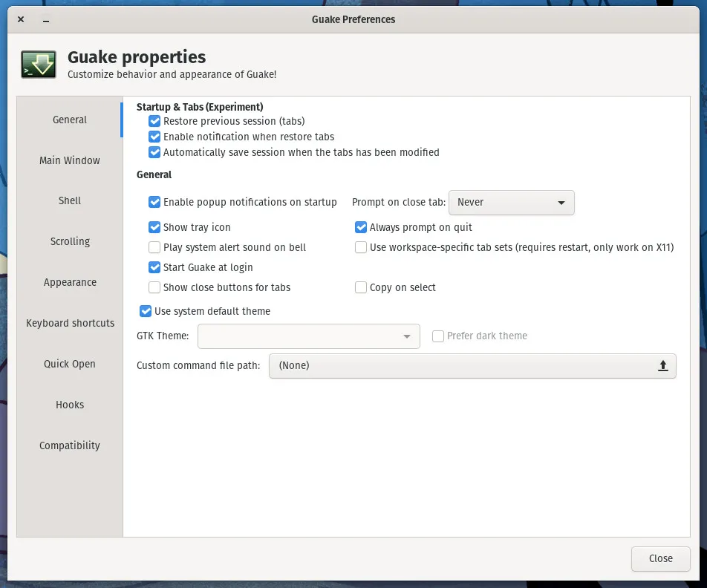Click the upload arrow icon in custom command path
This screenshot has width=707, height=588.
(x=662, y=366)
